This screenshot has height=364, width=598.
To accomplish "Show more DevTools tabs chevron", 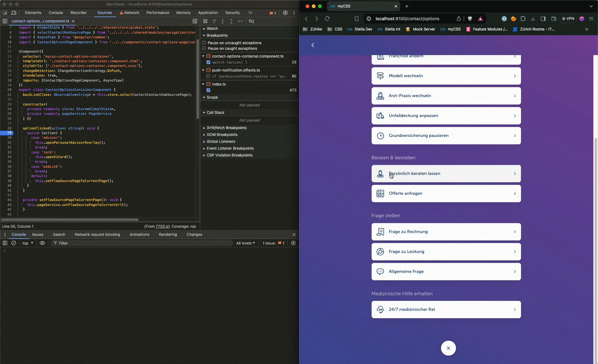I will (x=250, y=13).
